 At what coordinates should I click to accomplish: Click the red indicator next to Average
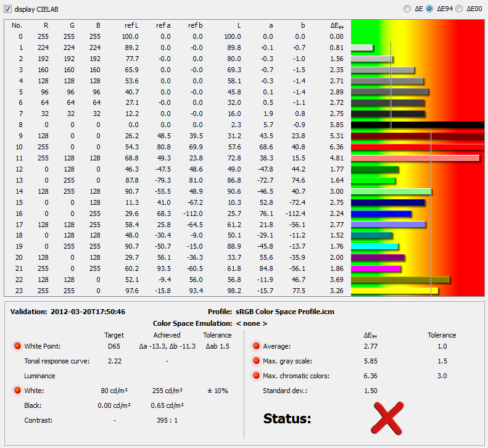point(255,346)
